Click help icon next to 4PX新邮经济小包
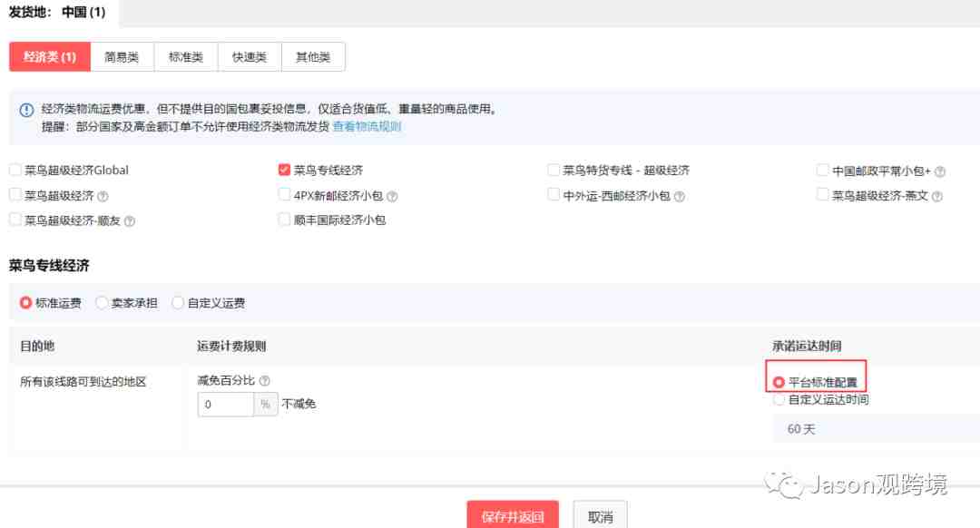 coord(392,196)
